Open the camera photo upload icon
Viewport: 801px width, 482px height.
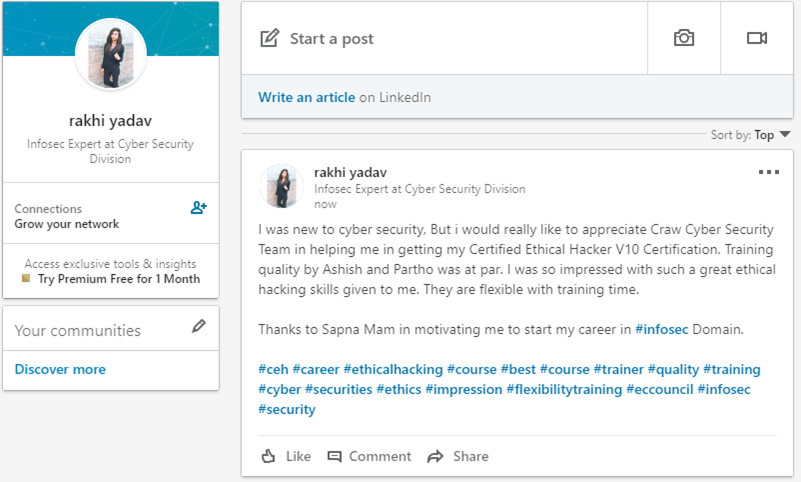point(684,38)
